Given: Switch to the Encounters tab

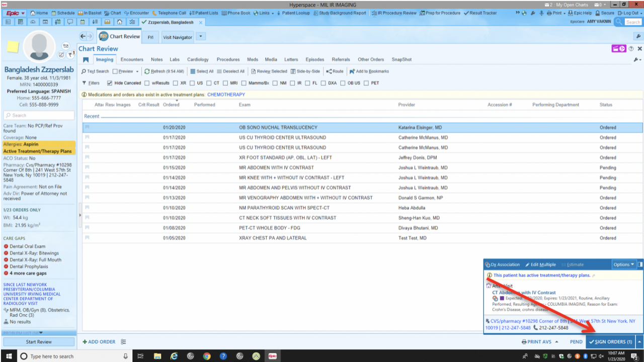Looking at the screenshot, I should tap(132, 59).
